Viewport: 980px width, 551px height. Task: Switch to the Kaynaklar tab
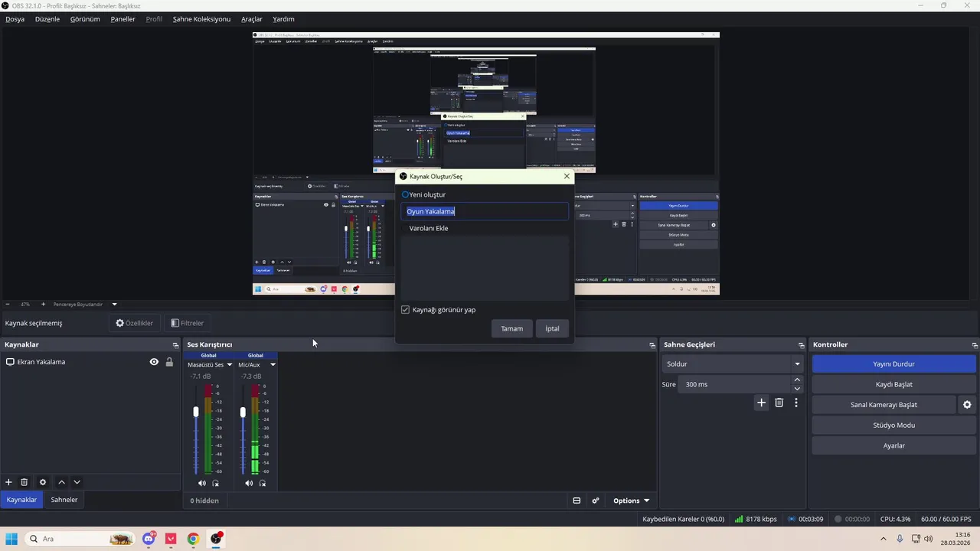(21, 500)
